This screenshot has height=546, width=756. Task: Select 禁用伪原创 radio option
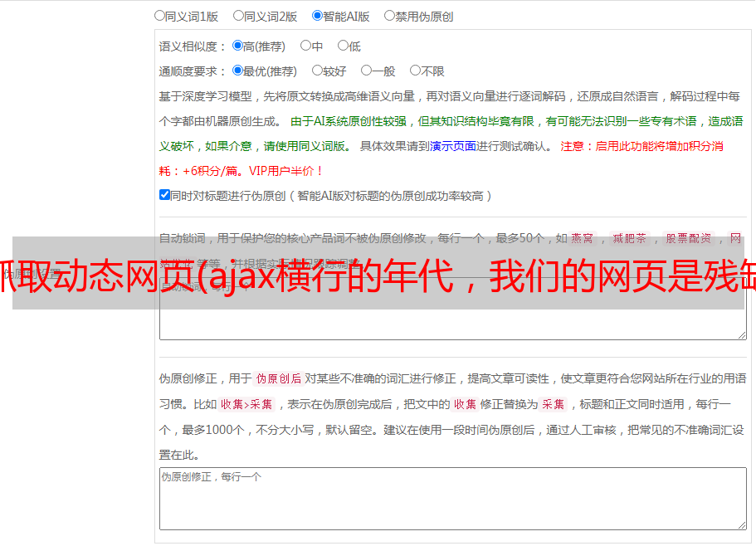[x=389, y=16]
